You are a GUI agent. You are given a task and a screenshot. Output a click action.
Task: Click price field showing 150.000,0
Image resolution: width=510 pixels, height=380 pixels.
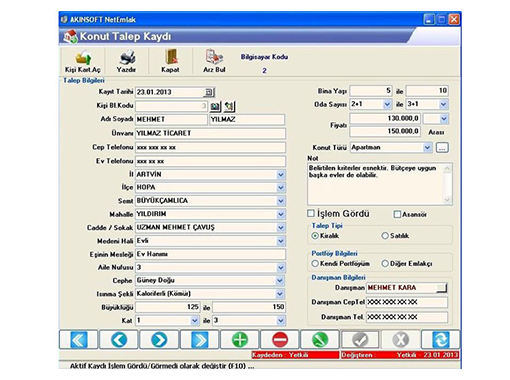385,131
